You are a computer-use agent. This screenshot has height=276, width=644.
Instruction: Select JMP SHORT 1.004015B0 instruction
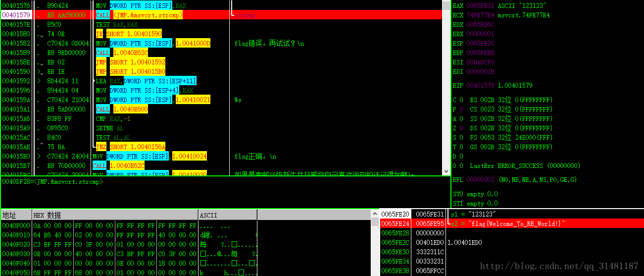[x=130, y=72]
